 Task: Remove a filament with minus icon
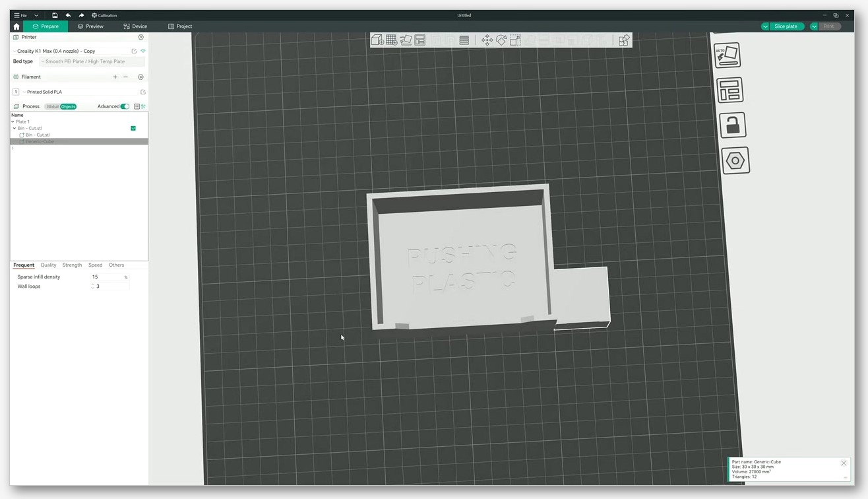tap(125, 77)
